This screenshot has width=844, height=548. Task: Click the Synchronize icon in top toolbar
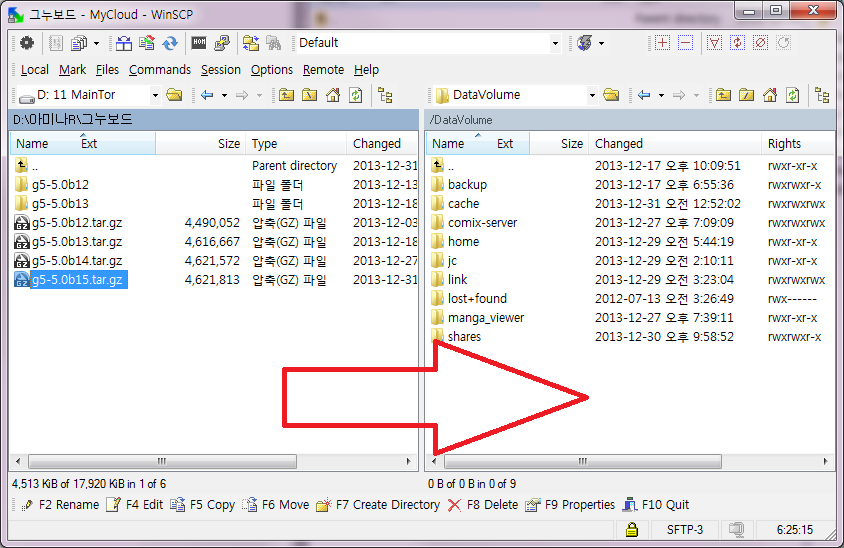[171, 43]
